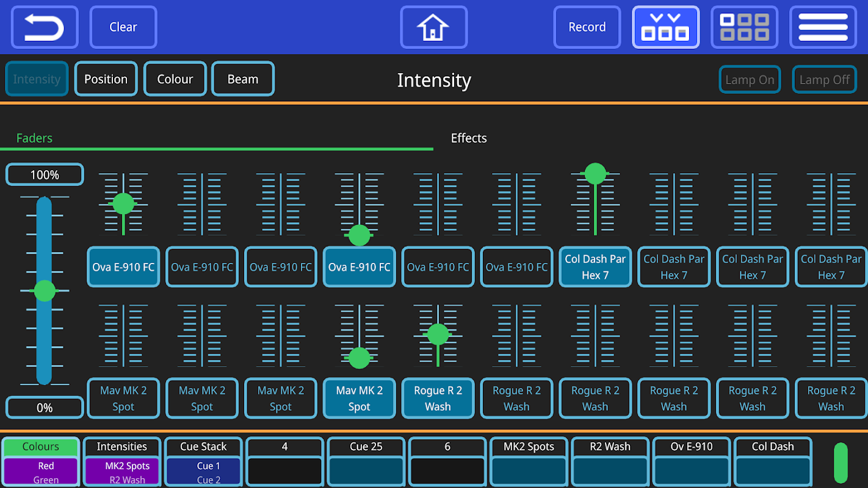
Task: Toggle the highlighted Col Dash Par Hex 7 fixture
Action: (595, 267)
